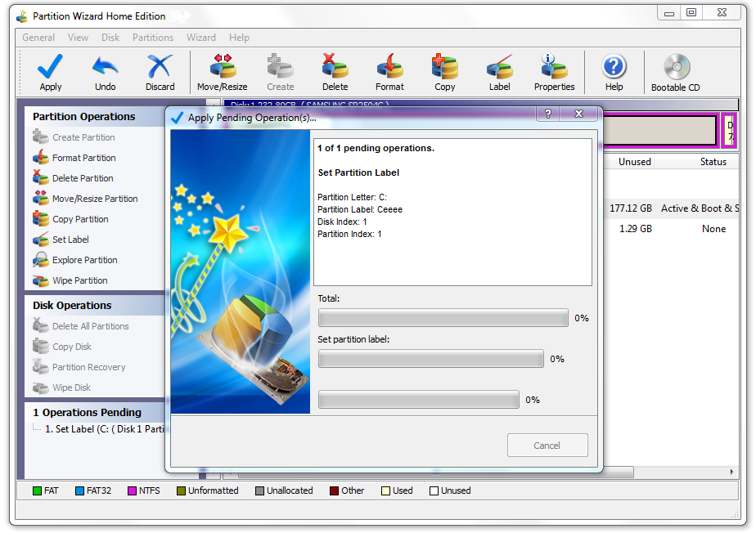
Task: Close the Apply Pending Operations dialog
Action: point(579,114)
